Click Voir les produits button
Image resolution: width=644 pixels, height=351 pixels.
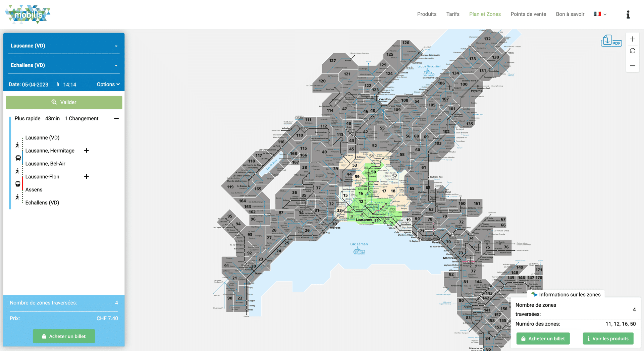point(608,339)
